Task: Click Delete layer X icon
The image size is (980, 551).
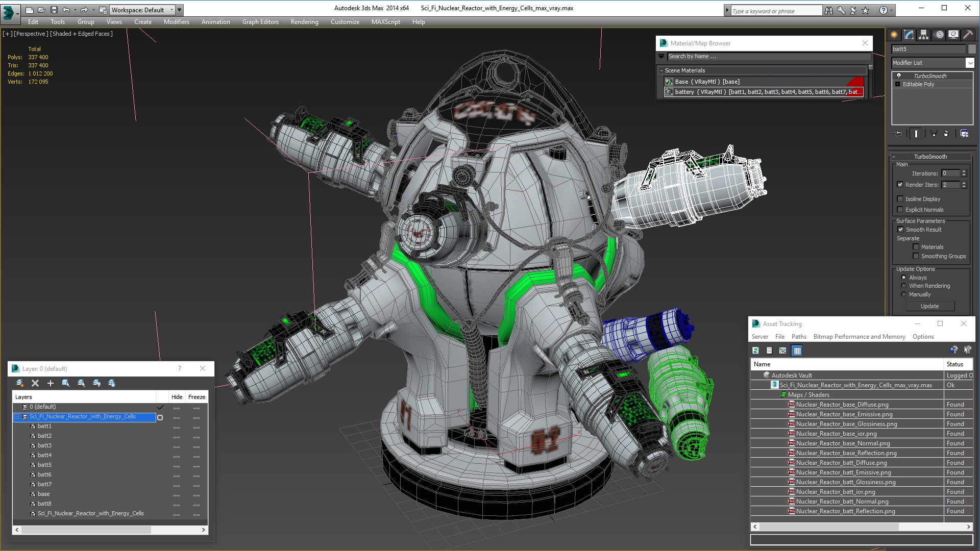Action: coord(35,383)
